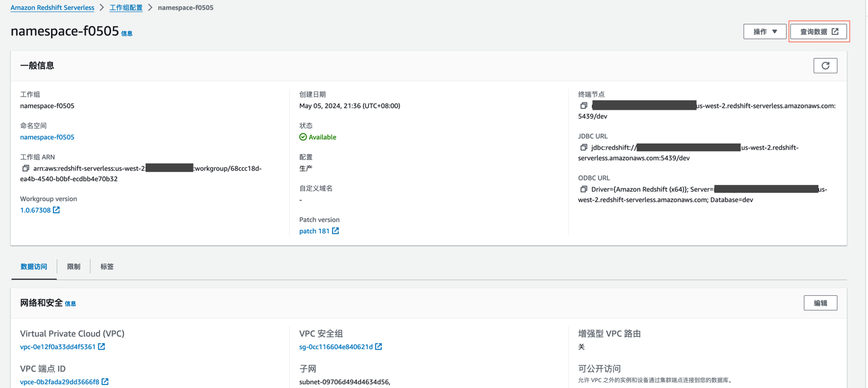This screenshot has height=388, width=868.
Task: Click the green Available status check icon
Action: coord(303,137)
